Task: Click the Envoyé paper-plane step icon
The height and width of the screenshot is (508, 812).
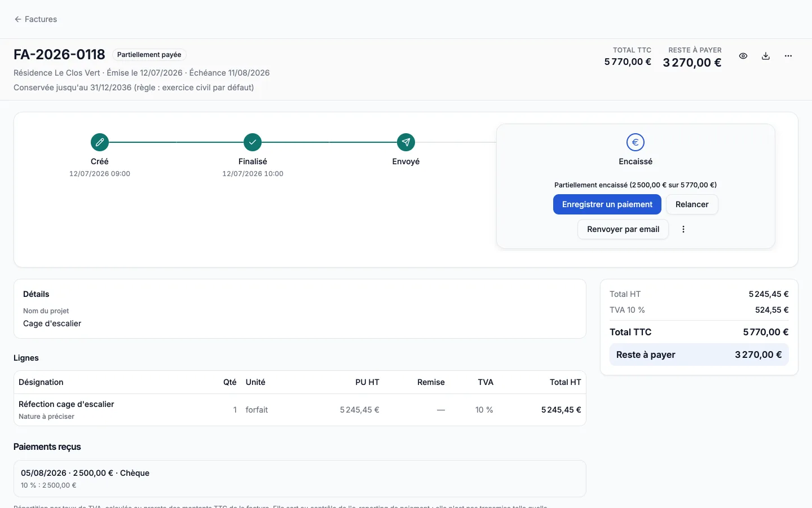Action: 406,142
